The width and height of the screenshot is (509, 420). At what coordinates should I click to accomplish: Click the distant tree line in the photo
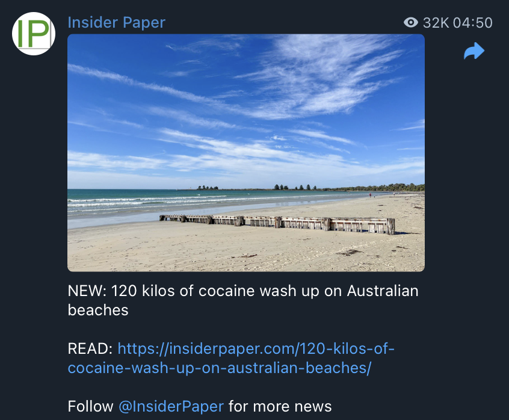(361, 188)
